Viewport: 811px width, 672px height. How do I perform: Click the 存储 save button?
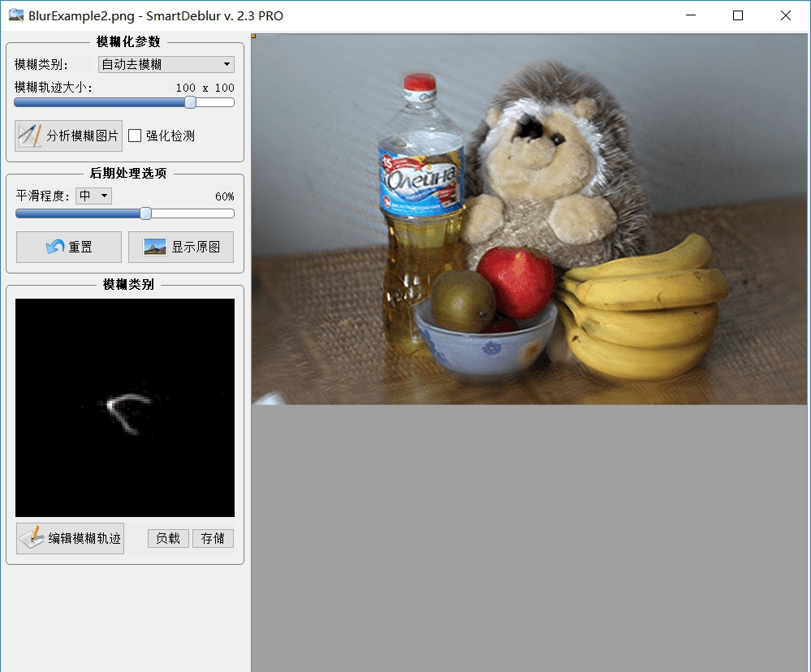[x=213, y=537]
